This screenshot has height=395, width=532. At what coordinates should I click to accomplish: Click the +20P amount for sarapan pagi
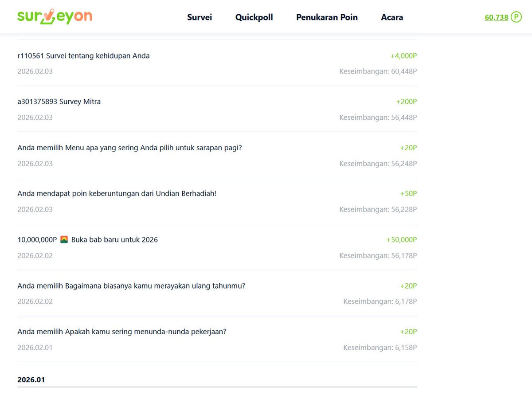pyautogui.click(x=408, y=148)
